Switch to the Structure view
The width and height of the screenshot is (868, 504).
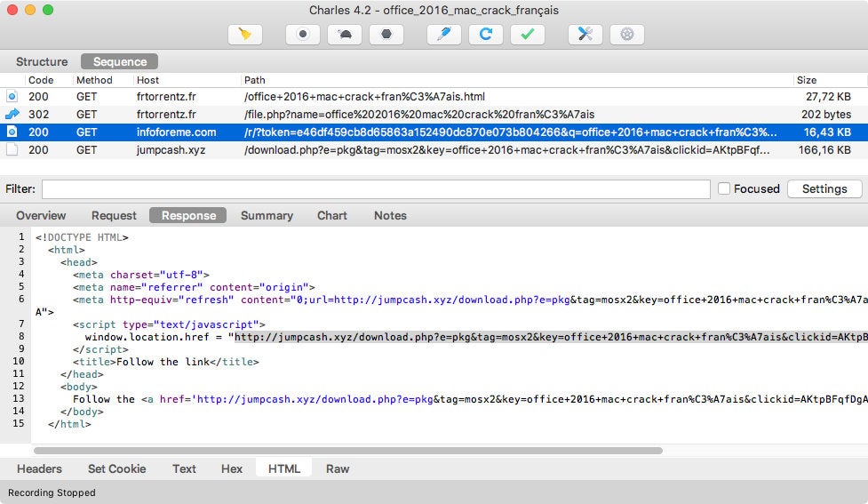point(42,61)
